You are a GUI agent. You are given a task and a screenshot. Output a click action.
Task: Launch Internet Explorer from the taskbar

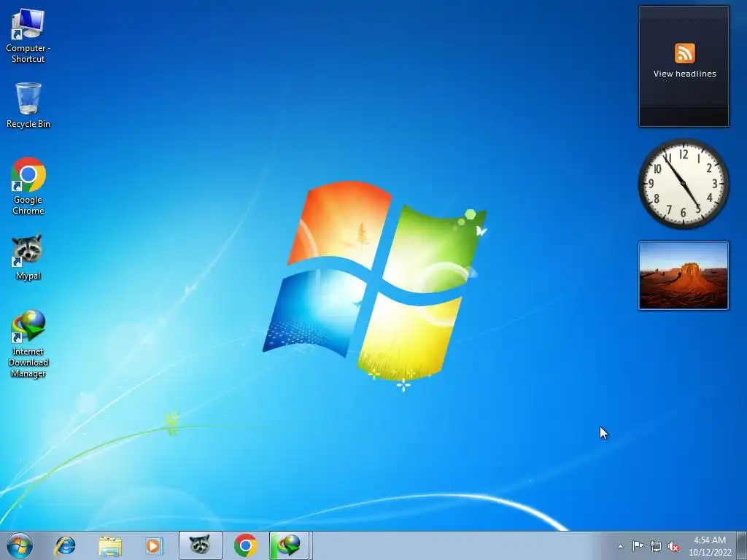pos(65,545)
